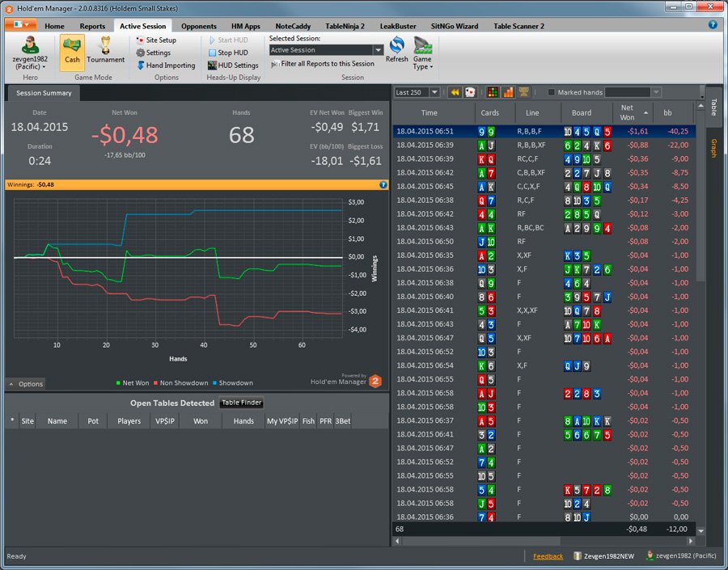This screenshot has height=570, width=728.
Task: Click Start HUD
Action: click(x=228, y=40)
